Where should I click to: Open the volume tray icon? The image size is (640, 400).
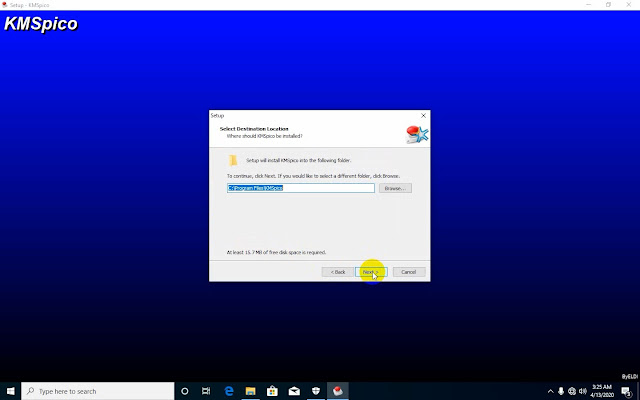(x=582, y=391)
